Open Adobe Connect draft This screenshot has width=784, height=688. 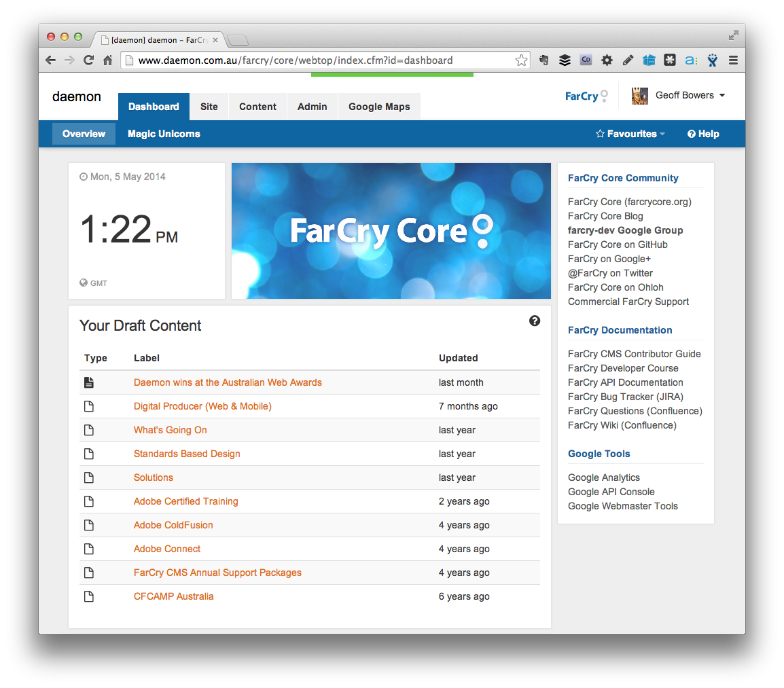point(166,549)
